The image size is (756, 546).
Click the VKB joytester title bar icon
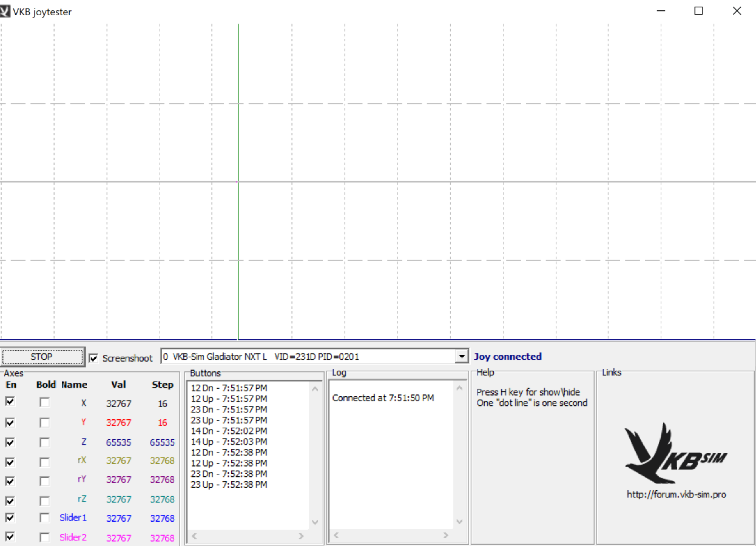[5, 11]
